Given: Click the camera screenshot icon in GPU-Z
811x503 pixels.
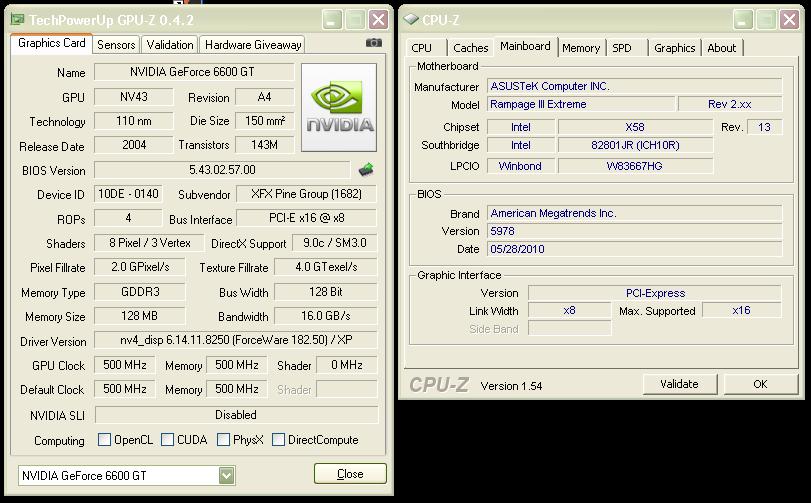Looking at the screenshot, I should (373, 43).
